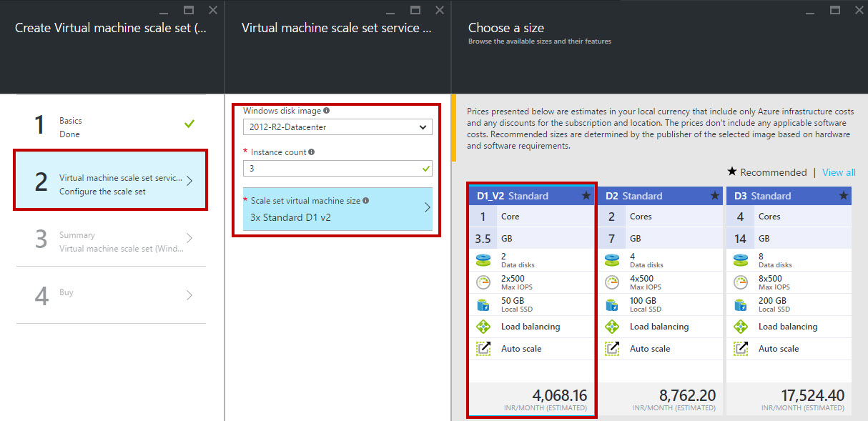
Task: Click the Recommended star icon above size cards
Action: coord(731,172)
